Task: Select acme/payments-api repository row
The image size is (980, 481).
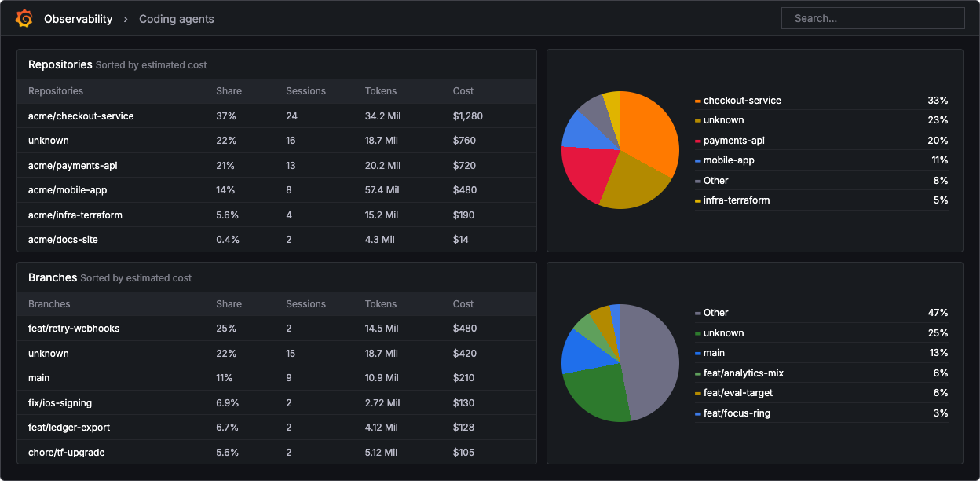Action: pos(276,166)
